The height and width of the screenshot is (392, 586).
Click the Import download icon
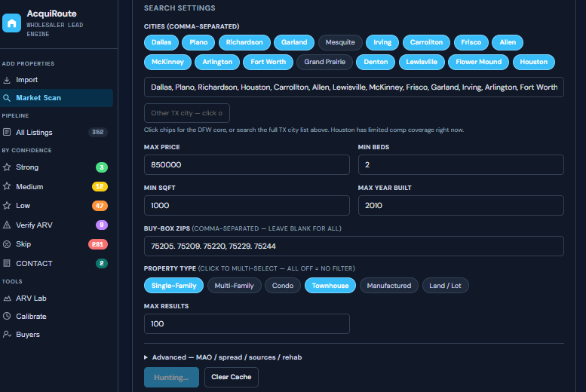[x=7, y=80]
